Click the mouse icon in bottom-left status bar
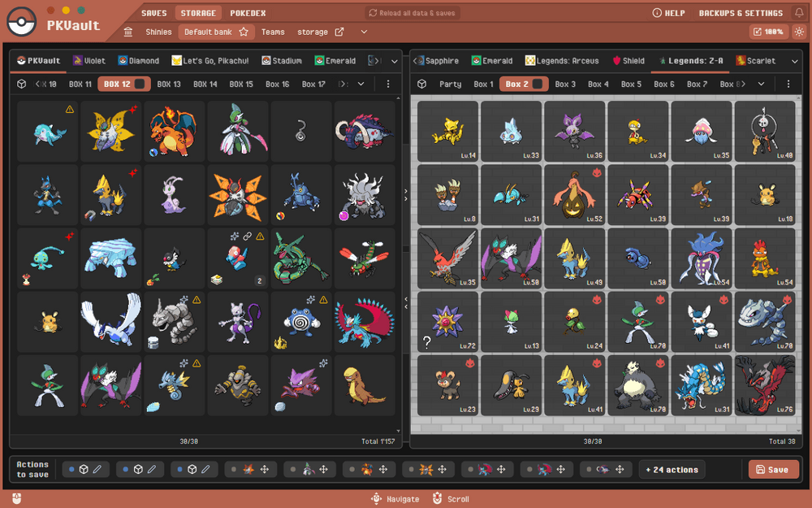Viewport: 812px width, 508px height. click(16, 499)
